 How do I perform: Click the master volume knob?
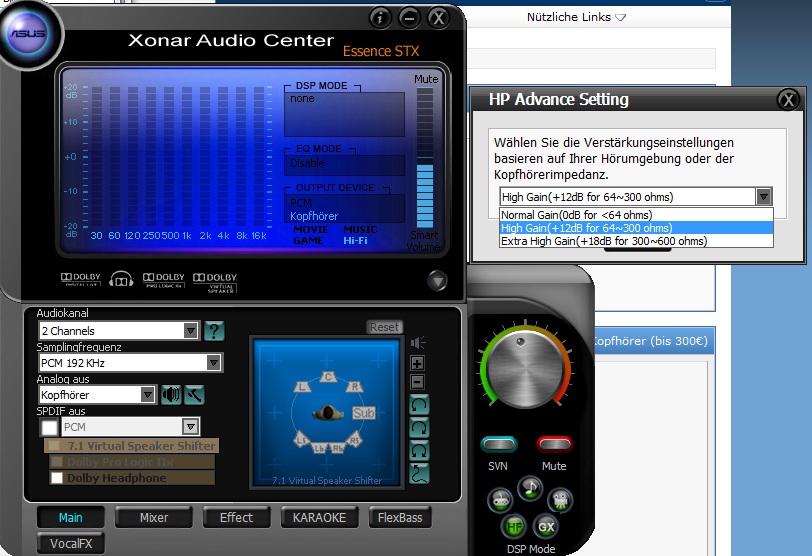[525, 370]
